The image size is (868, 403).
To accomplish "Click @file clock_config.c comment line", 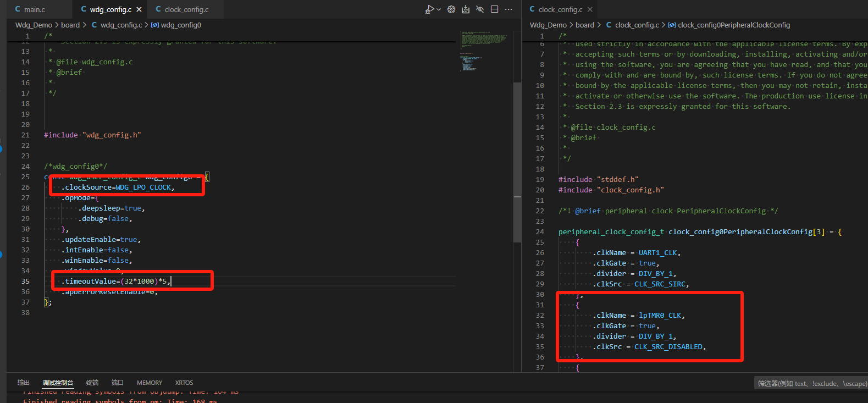I will tap(613, 127).
